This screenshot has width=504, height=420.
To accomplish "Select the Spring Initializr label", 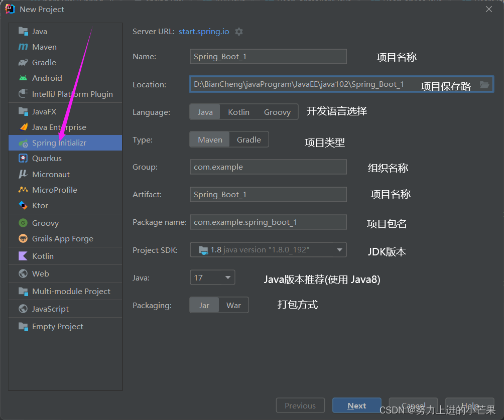I will pos(59,143).
